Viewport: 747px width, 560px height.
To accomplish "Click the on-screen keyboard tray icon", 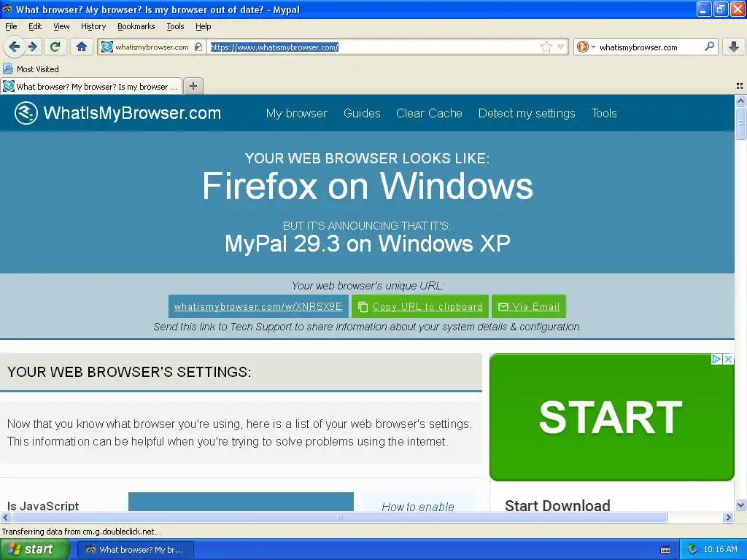I will 665,550.
